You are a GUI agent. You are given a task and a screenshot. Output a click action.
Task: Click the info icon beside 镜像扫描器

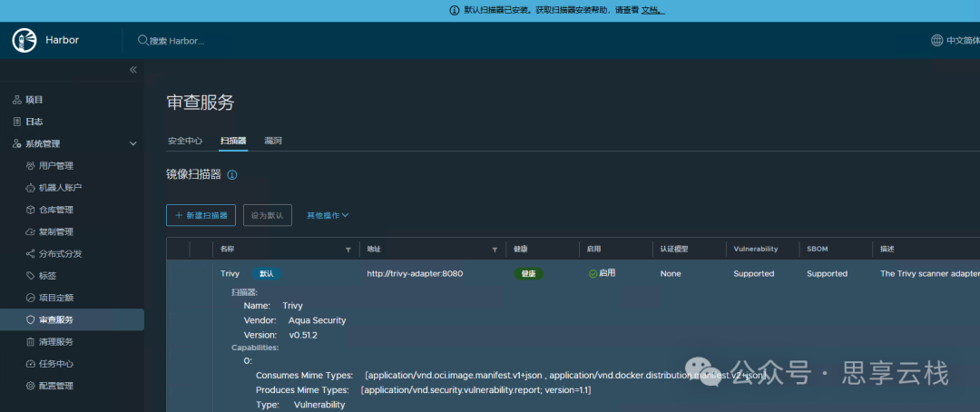232,175
